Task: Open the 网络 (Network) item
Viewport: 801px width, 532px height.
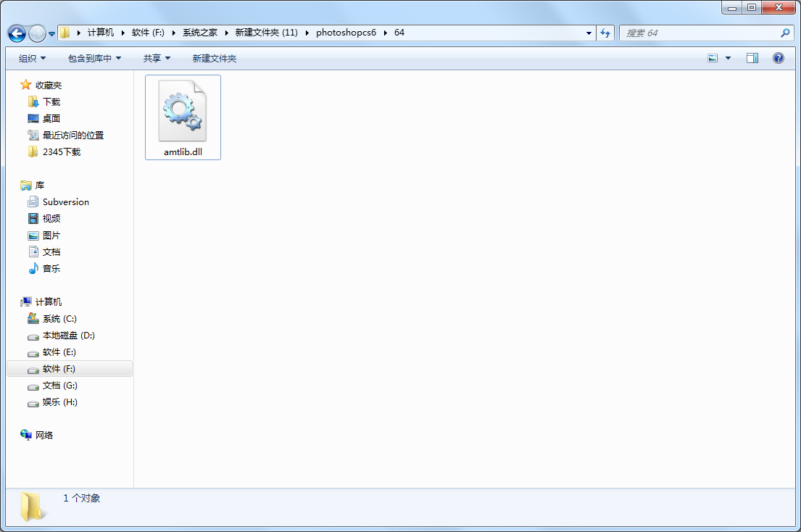Action: pyautogui.click(x=46, y=434)
